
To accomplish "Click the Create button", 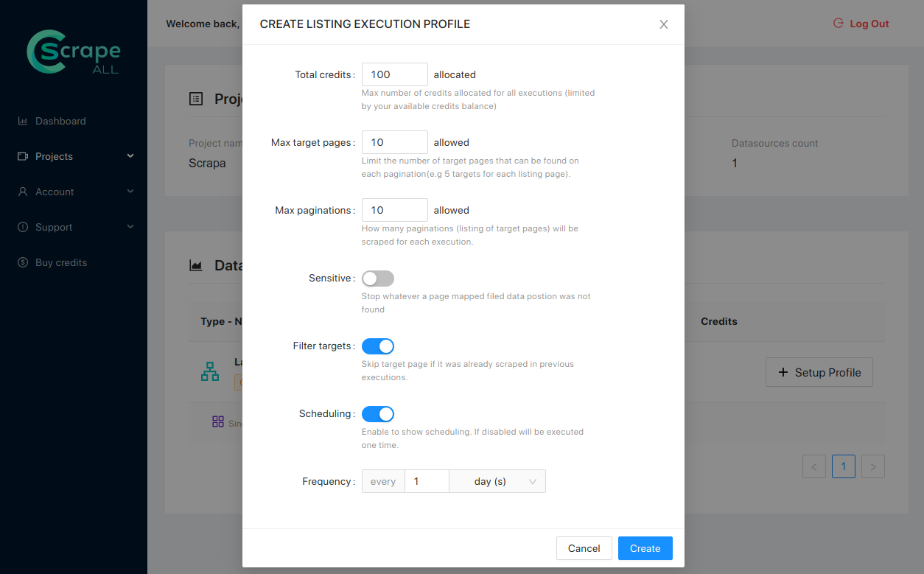I will 645,548.
